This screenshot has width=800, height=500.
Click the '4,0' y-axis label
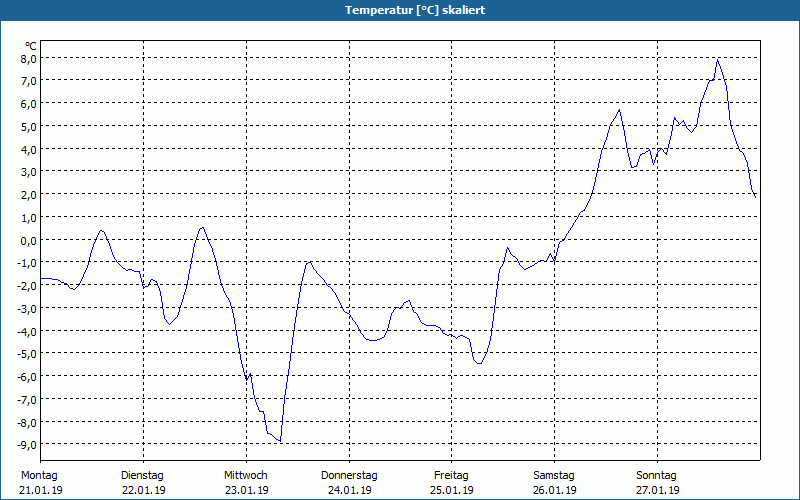pos(30,149)
